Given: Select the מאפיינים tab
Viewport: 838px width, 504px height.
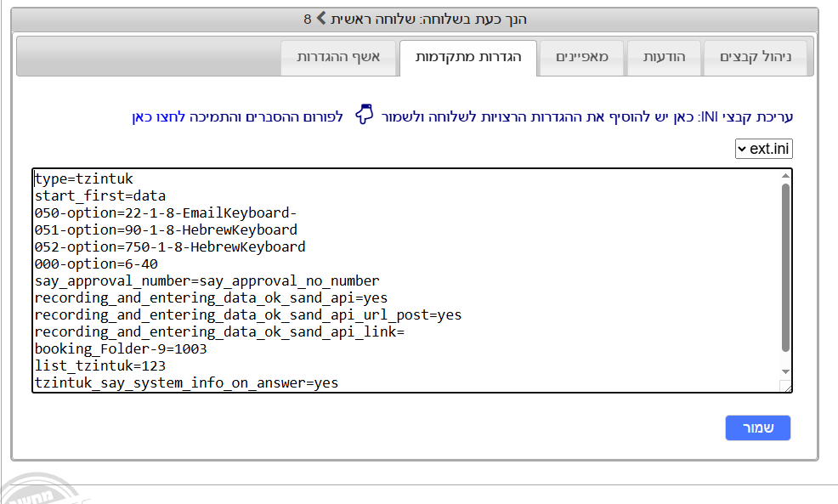Looking at the screenshot, I should point(581,57).
